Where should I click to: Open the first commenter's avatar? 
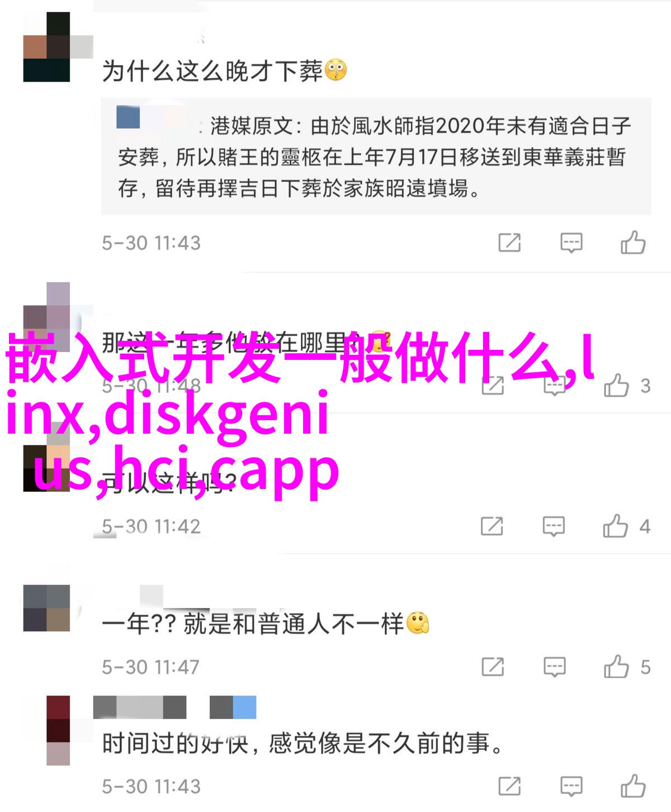(47, 47)
